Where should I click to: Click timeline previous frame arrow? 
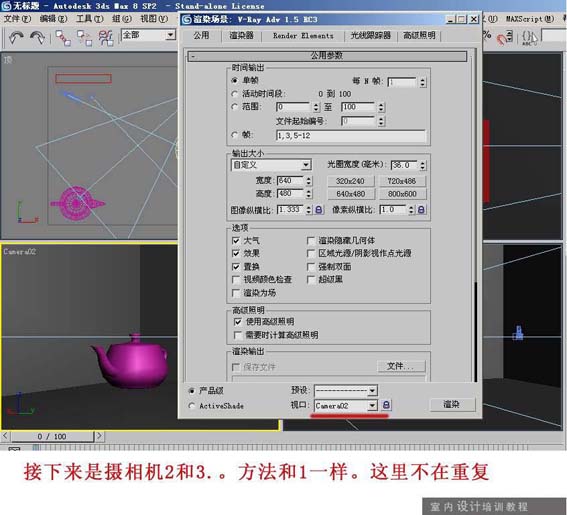(x=5, y=436)
